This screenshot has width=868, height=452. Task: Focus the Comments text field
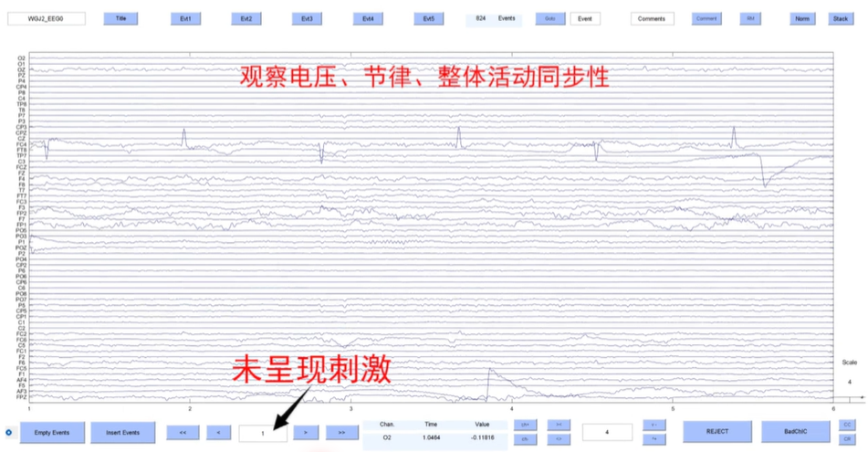coord(652,18)
